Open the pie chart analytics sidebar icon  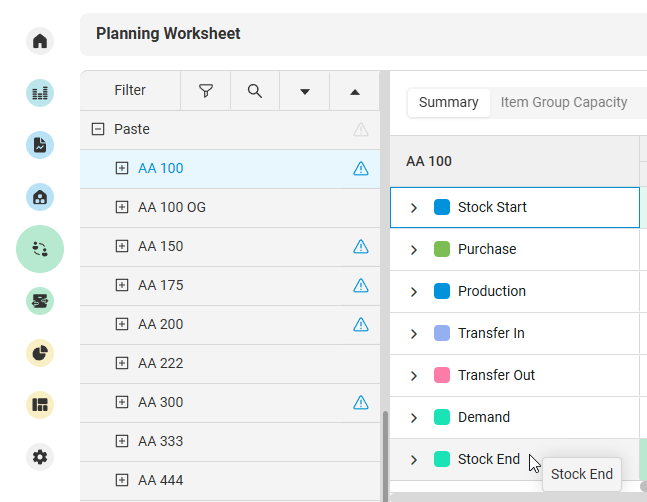coord(40,353)
